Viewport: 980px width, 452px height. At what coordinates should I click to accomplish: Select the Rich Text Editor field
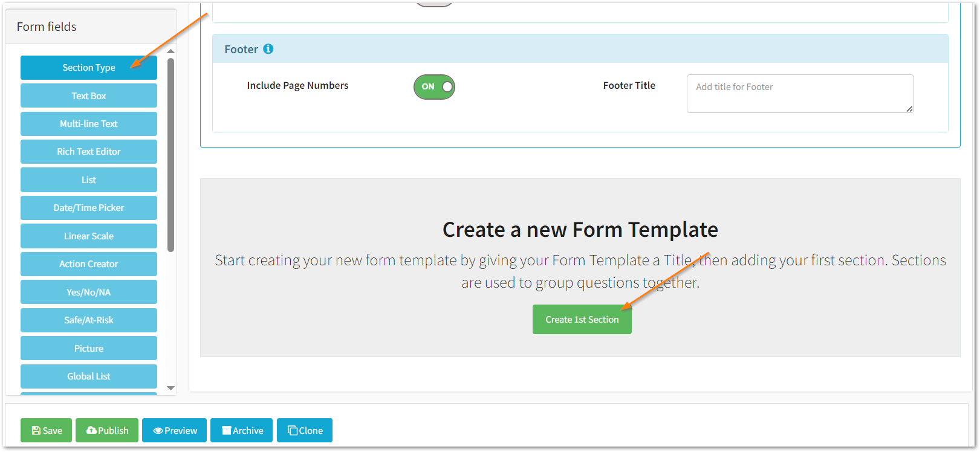88,151
